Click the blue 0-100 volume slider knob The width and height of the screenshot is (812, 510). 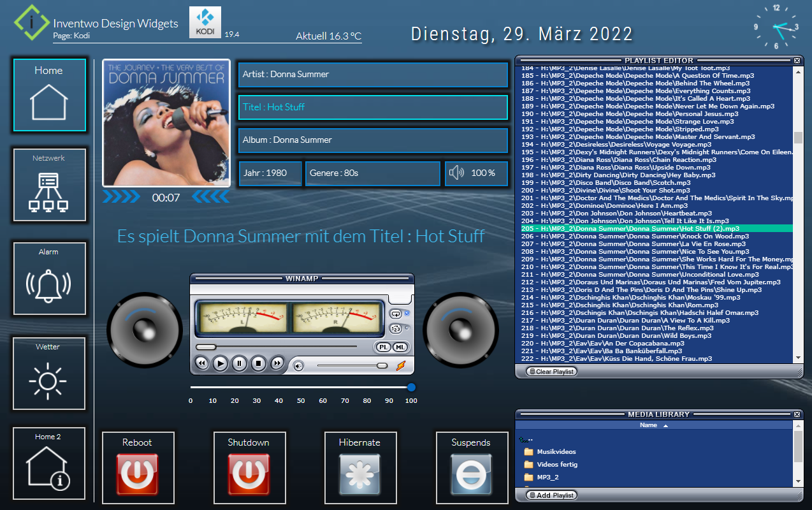411,387
